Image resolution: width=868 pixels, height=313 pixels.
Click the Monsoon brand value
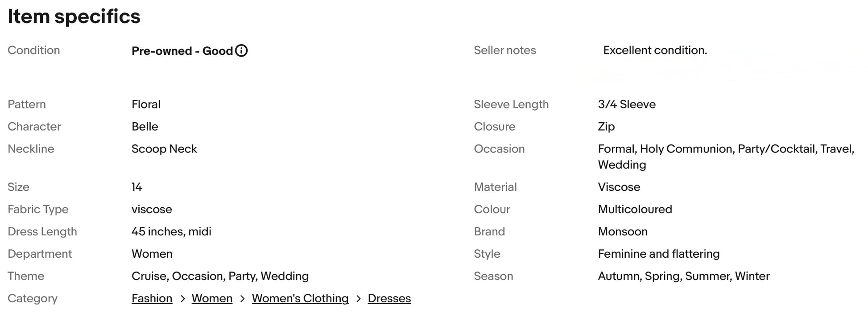coord(623,231)
